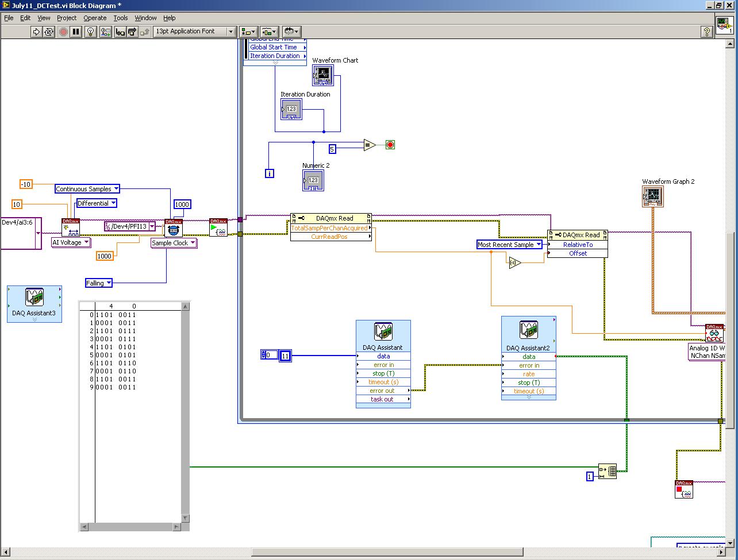Viewport: 738px width, 560px height.
Task: Click the numeric constant 5
Action: tap(332, 149)
